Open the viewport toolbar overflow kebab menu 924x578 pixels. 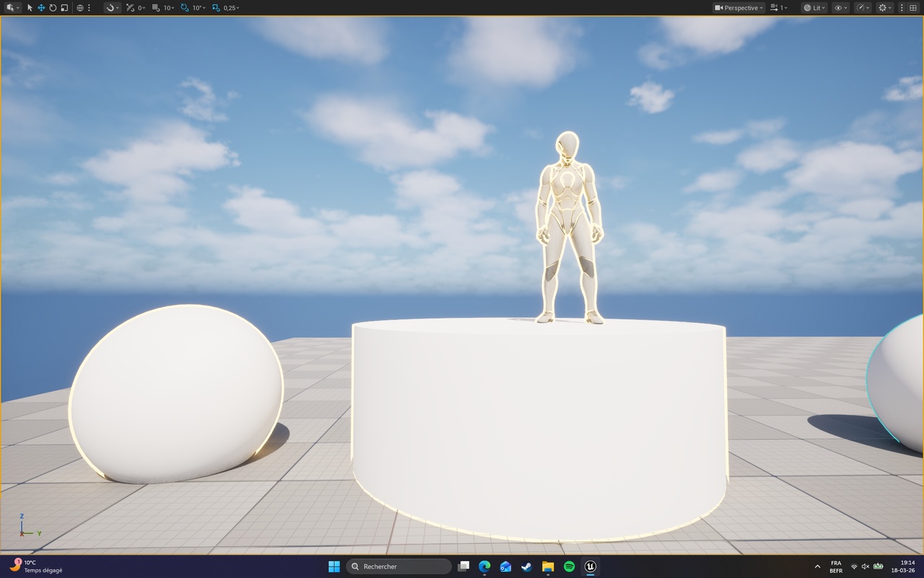(902, 7)
